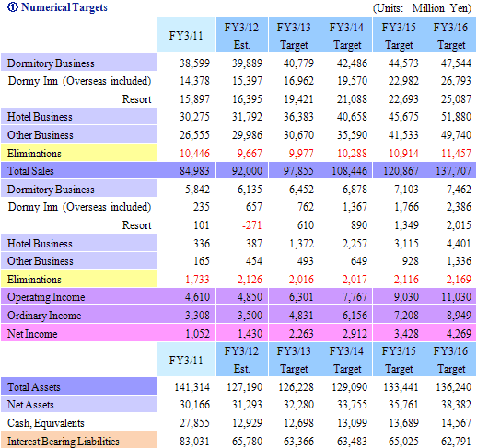The image size is (477, 448).
Task: Select the Net Assets row label
Action: 78,404
